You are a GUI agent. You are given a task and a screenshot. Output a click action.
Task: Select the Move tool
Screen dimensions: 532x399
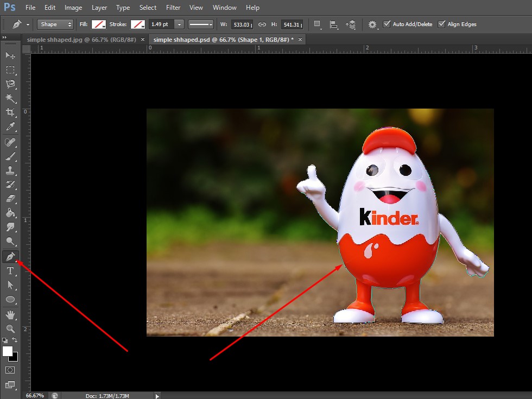coord(10,55)
